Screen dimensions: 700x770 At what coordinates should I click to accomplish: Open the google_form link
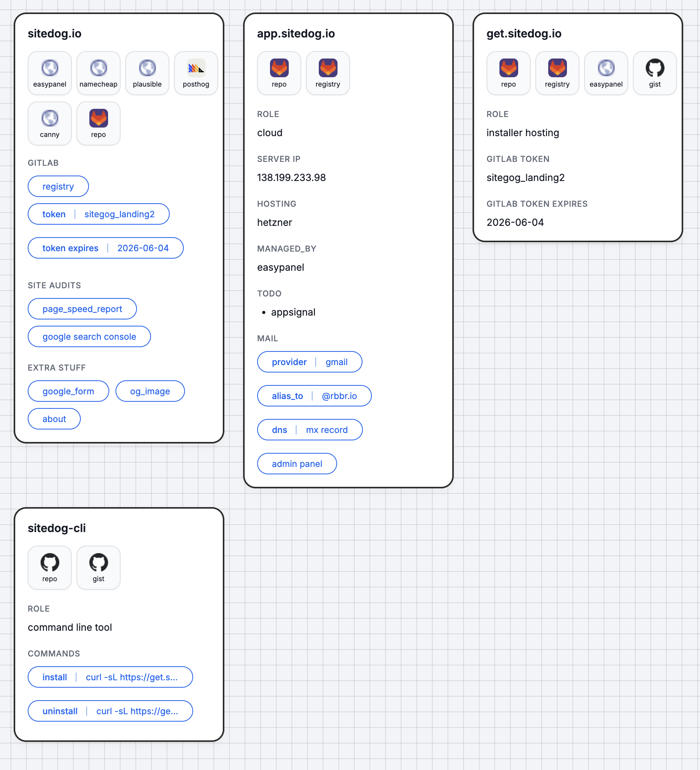click(68, 391)
